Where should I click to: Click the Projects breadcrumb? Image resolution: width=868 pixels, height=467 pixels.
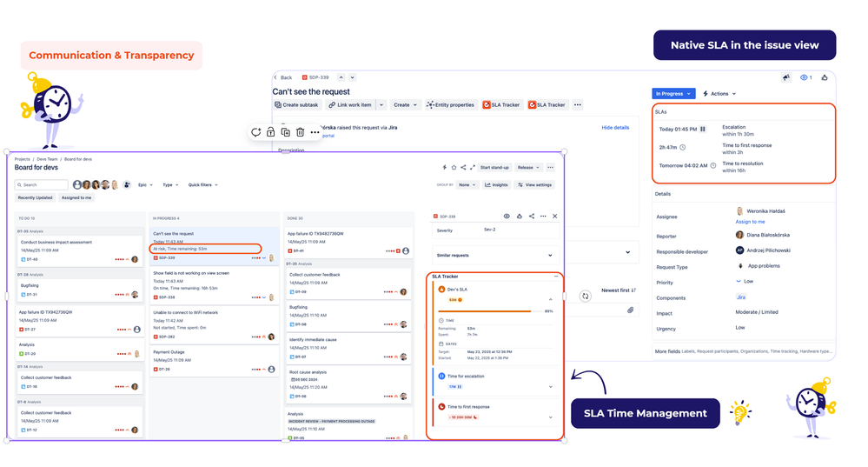click(x=22, y=159)
